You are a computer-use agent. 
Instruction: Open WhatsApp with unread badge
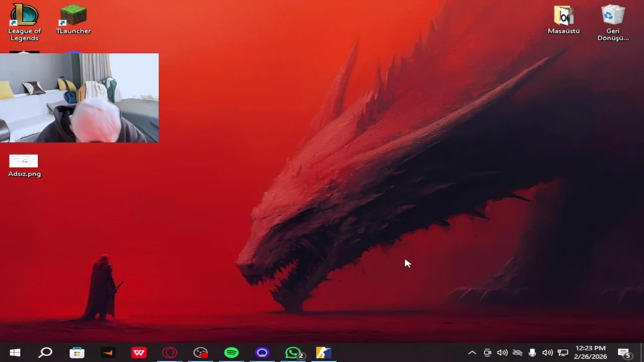tap(293, 353)
